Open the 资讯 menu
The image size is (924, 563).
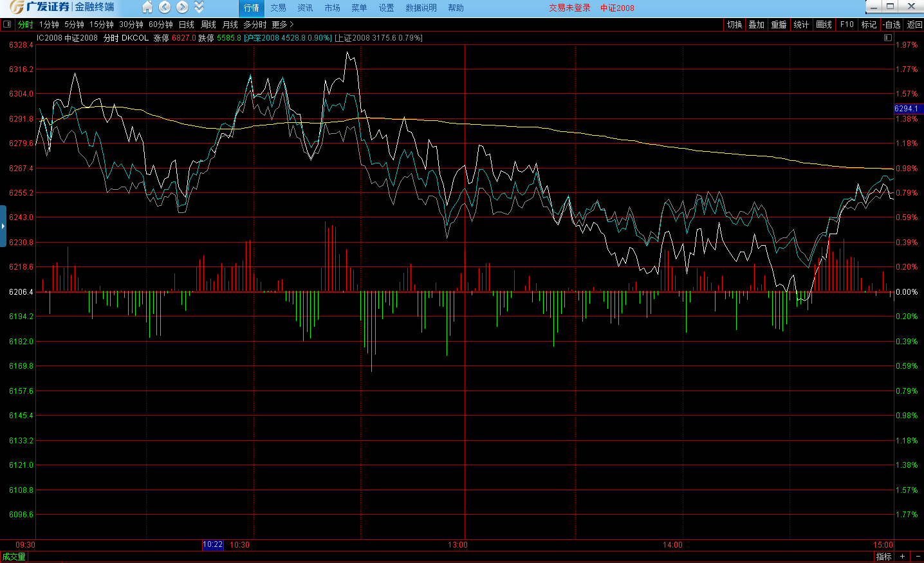click(x=305, y=8)
